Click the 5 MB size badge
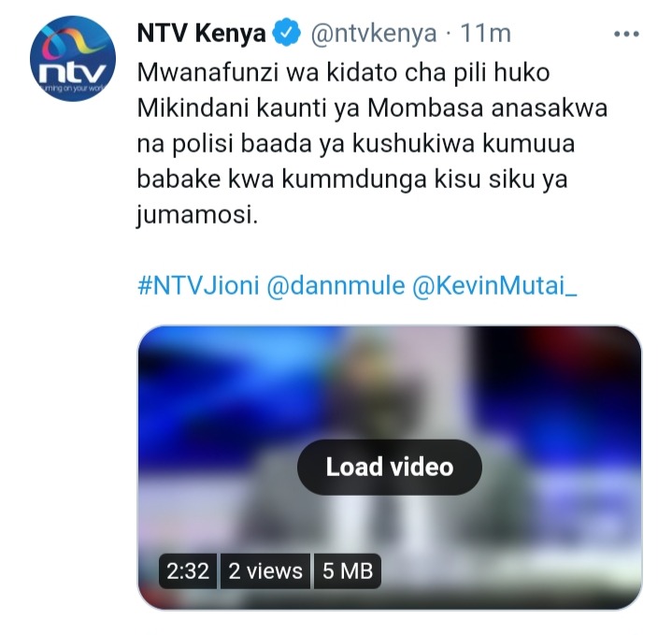 [x=348, y=571]
